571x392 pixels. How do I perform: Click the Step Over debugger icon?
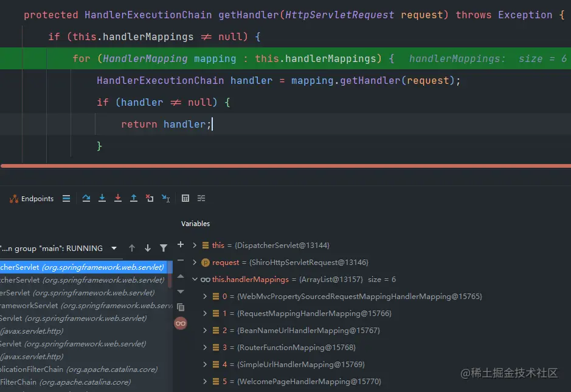[x=86, y=198]
